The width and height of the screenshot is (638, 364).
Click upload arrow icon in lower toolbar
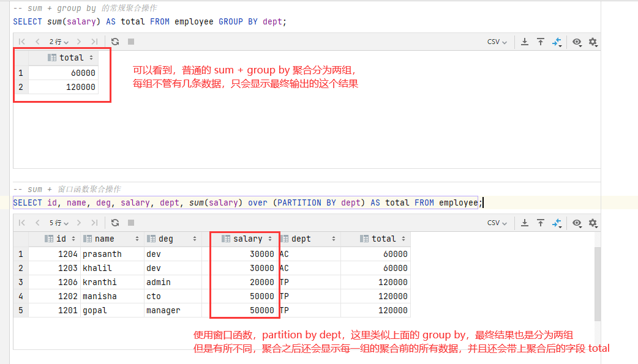coord(541,223)
